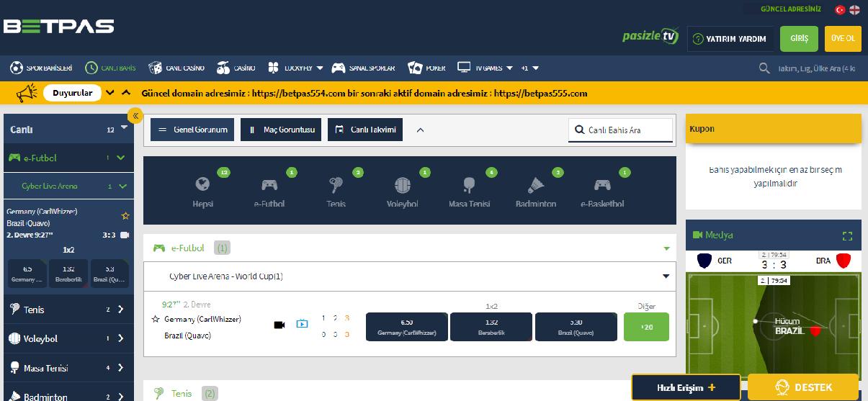This screenshot has width=868, height=401.
Task: Open the Canlı Casino menu
Action: [176, 68]
